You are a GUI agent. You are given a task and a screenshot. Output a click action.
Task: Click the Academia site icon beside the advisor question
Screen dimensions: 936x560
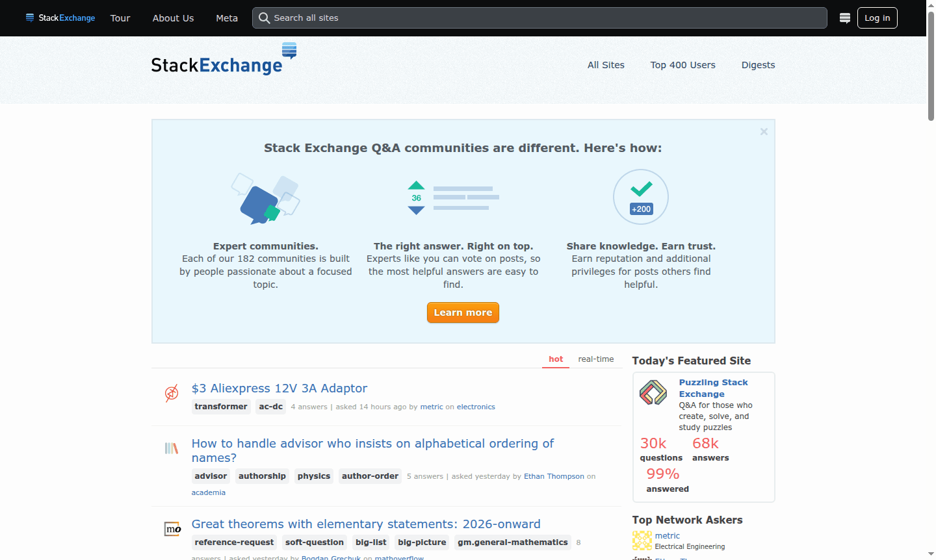tap(171, 448)
